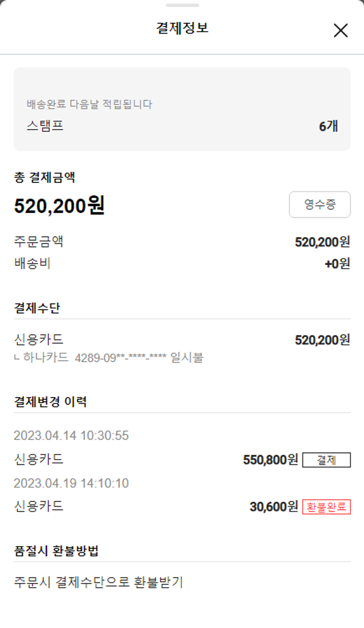Click the 결제 status badge

click(326, 459)
